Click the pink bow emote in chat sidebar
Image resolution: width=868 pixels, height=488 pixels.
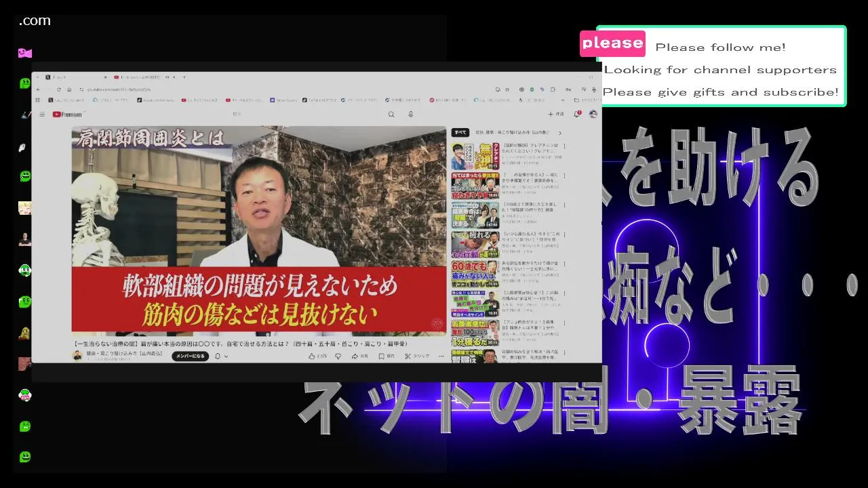pyautogui.click(x=25, y=53)
